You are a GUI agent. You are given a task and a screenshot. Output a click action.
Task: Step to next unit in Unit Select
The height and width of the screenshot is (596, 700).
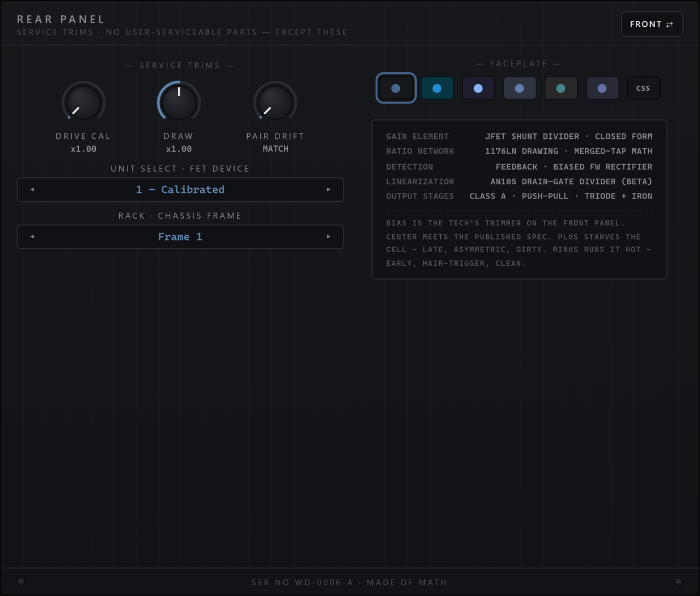(328, 190)
